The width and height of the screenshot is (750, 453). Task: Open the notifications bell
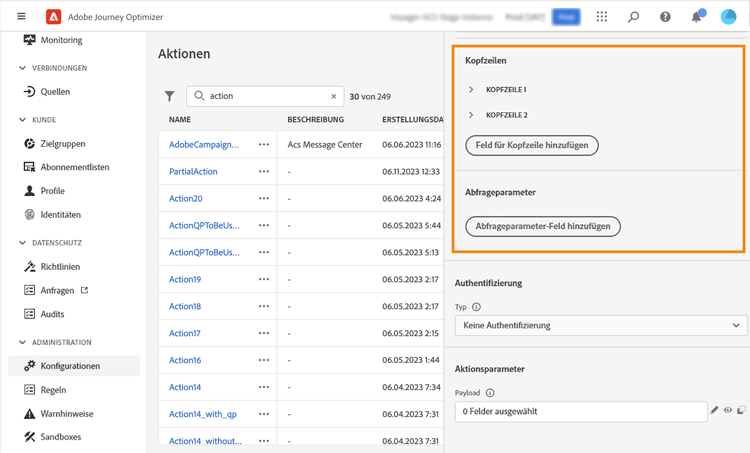tap(696, 17)
